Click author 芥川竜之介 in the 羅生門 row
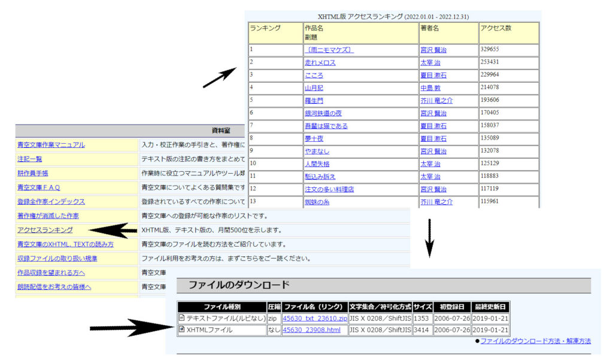Screen dimensions: 613x364 pos(436,101)
